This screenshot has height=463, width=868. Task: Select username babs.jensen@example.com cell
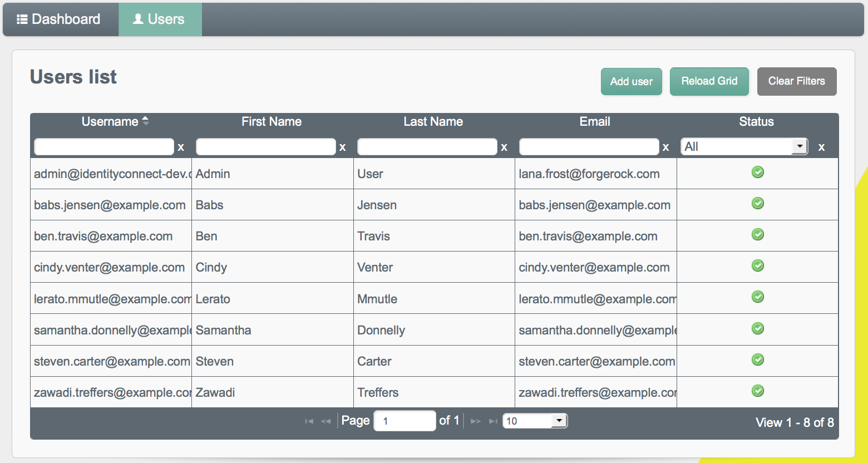111,205
